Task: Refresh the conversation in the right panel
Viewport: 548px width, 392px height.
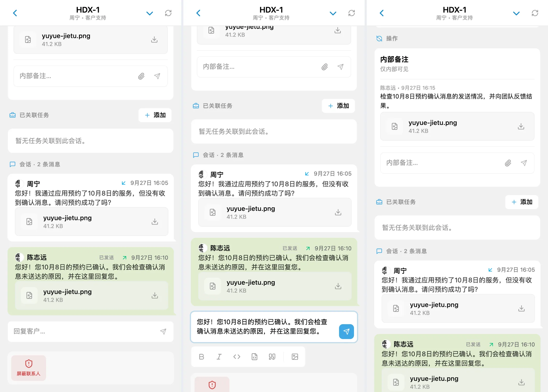Action: tap(535, 13)
